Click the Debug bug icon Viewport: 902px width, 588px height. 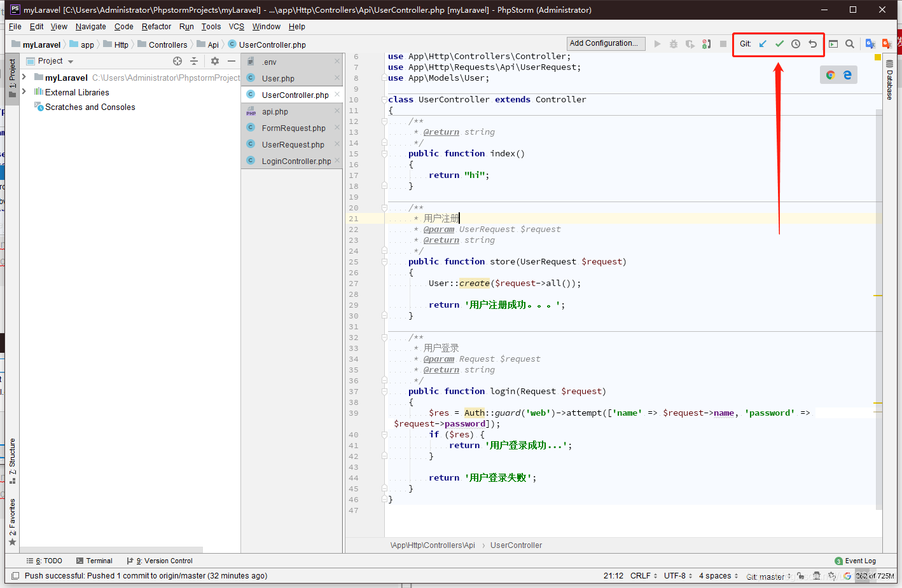tap(674, 44)
